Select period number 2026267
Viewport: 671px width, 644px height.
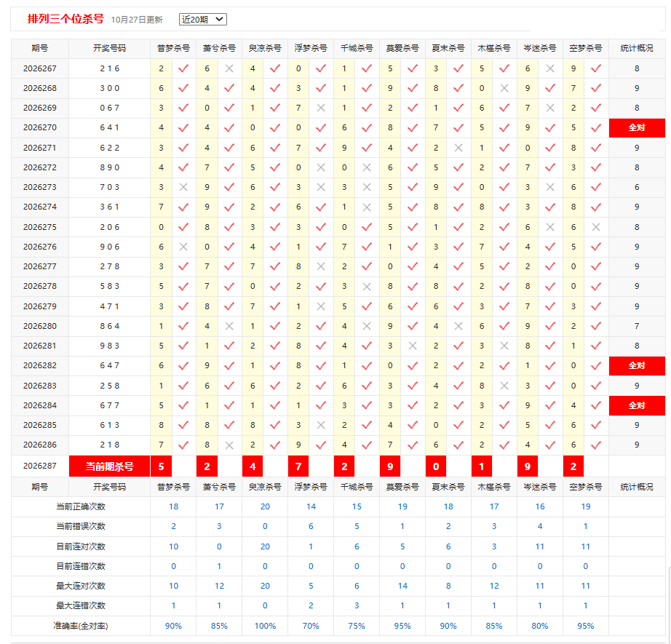coord(40,68)
